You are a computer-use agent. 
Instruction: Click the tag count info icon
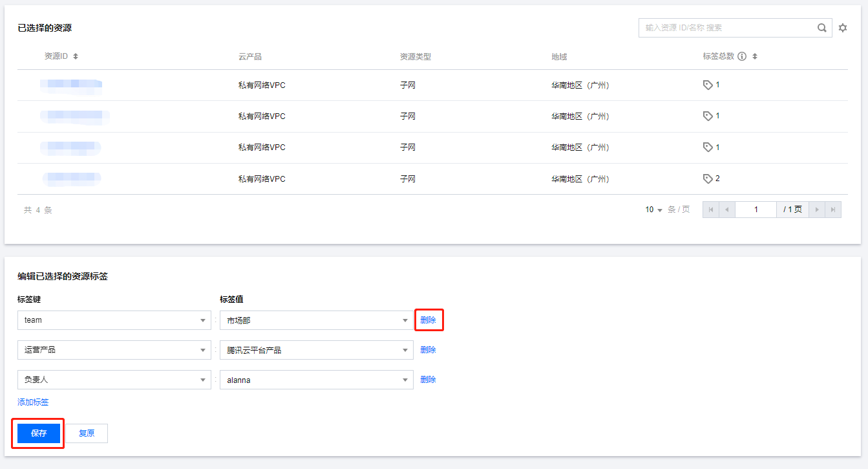(x=742, y=56)
